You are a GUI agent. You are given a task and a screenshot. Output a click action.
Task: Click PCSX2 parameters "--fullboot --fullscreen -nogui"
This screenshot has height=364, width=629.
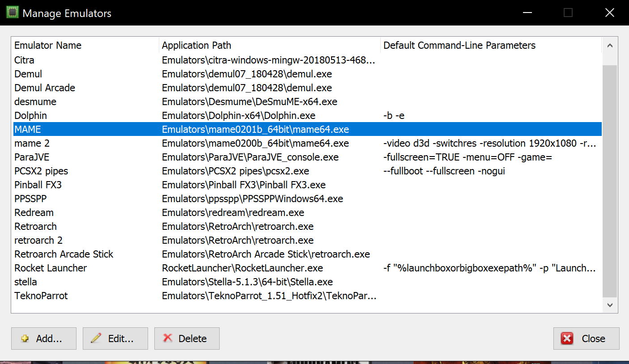click(444, 171)
